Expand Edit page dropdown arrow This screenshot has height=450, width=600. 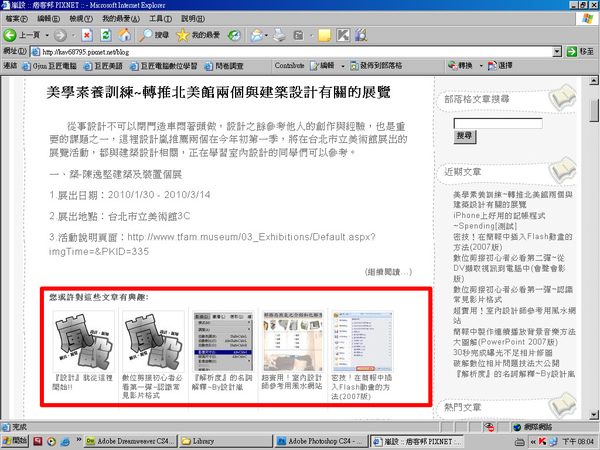[x=311, y=36]
